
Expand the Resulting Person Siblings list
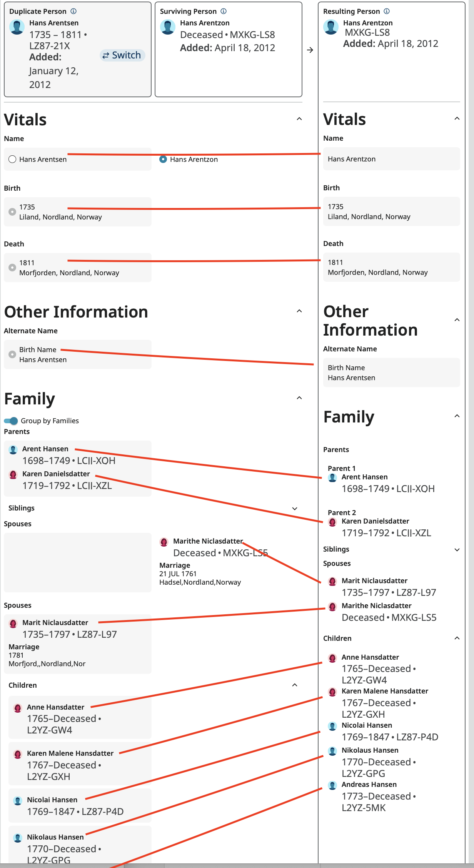click(457, 550)
